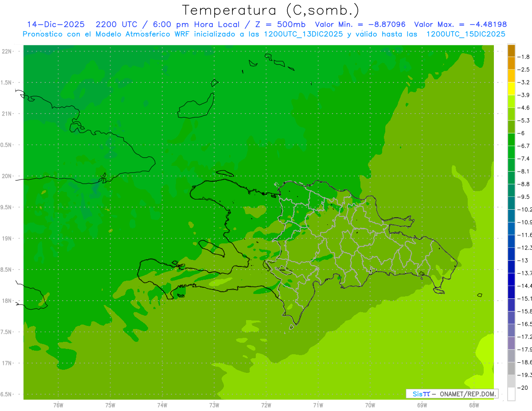The image size is (532, 411).
Task: Click the "-20" color scale value
Action: (524, 388)
